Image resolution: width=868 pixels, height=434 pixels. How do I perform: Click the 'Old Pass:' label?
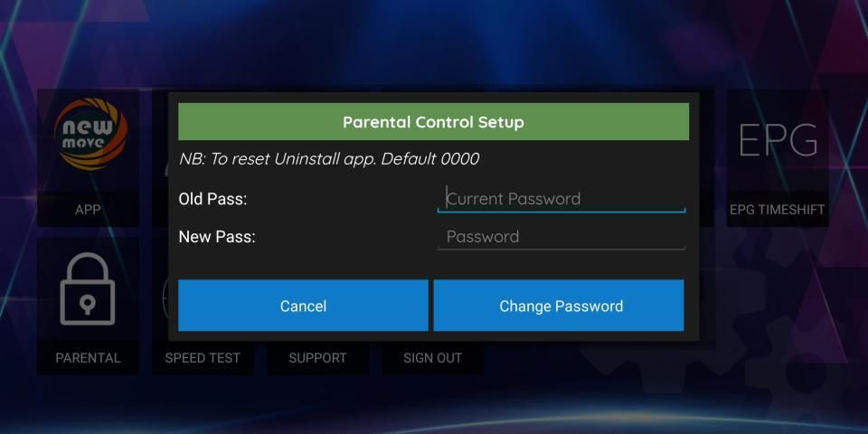[213, 199]
